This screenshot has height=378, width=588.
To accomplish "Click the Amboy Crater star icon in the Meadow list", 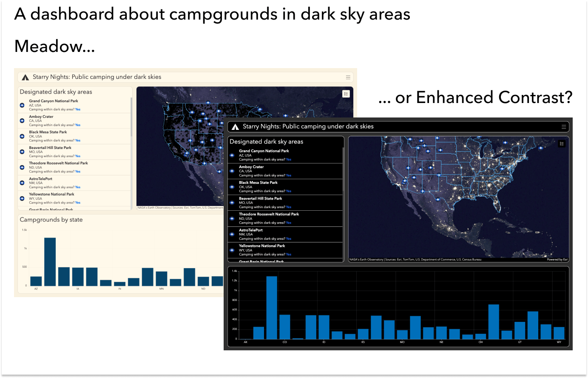I will 22,120.
